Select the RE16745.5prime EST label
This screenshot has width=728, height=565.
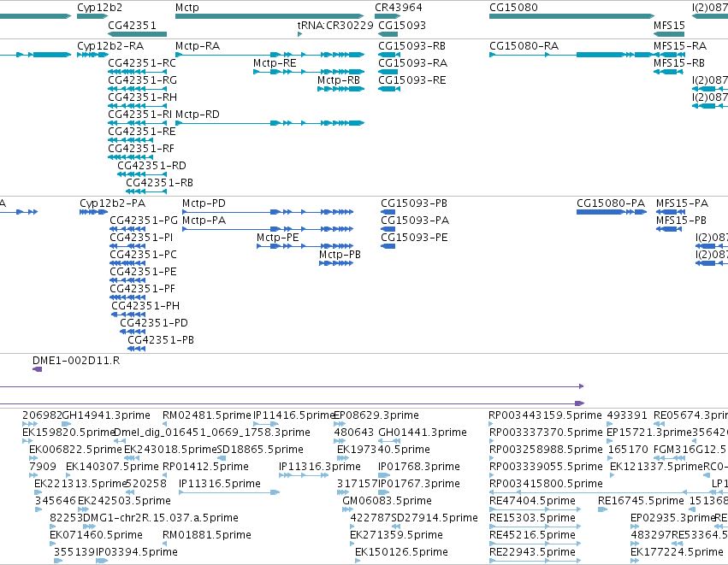click(641, 501)
